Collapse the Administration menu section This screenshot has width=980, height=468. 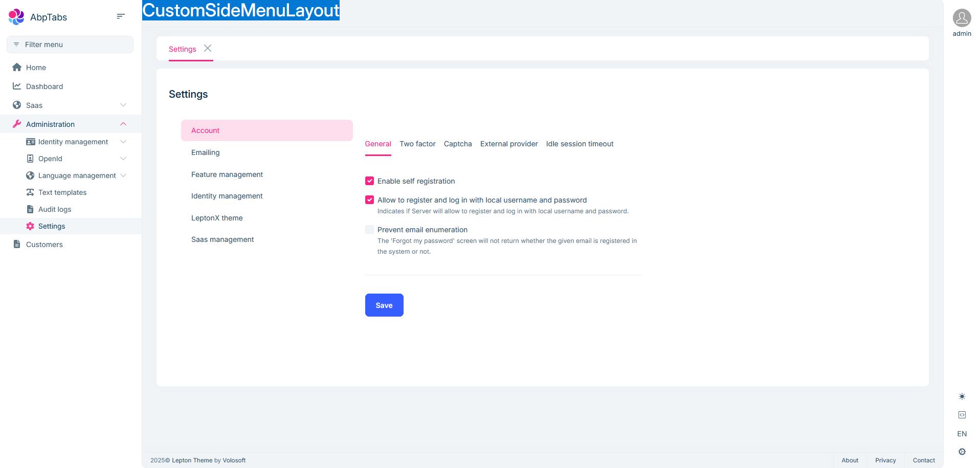point(123,124)
